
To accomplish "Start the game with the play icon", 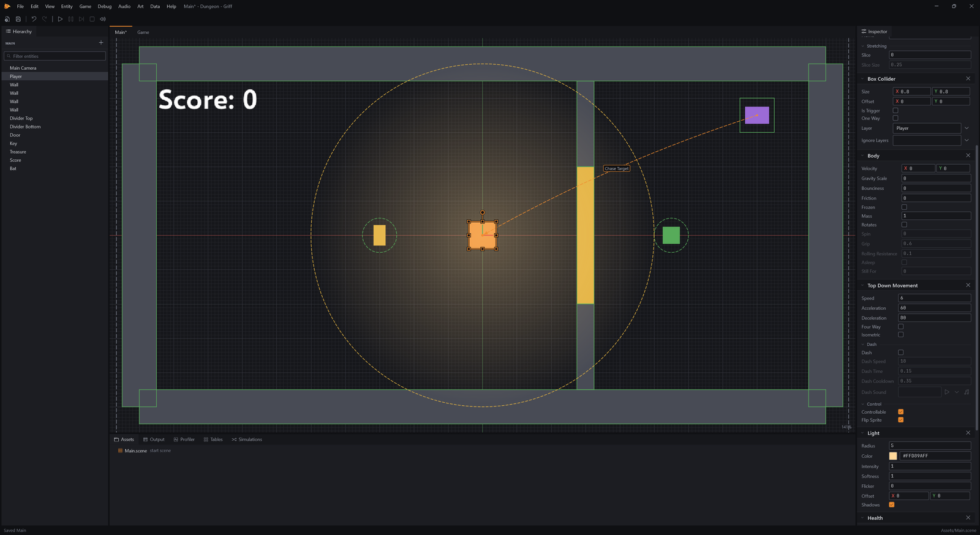I will (60, 19).
